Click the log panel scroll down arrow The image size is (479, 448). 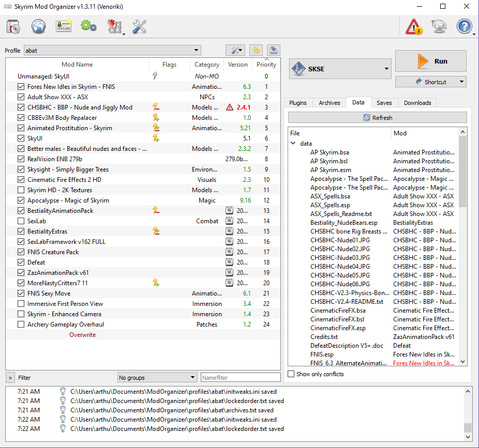(468, 437)
